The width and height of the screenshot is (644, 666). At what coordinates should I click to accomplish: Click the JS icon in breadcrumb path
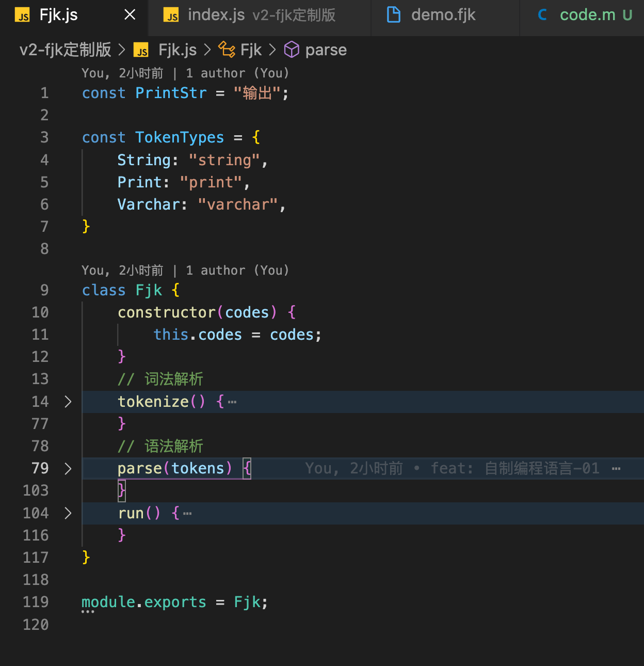click(x=141, y=50)
